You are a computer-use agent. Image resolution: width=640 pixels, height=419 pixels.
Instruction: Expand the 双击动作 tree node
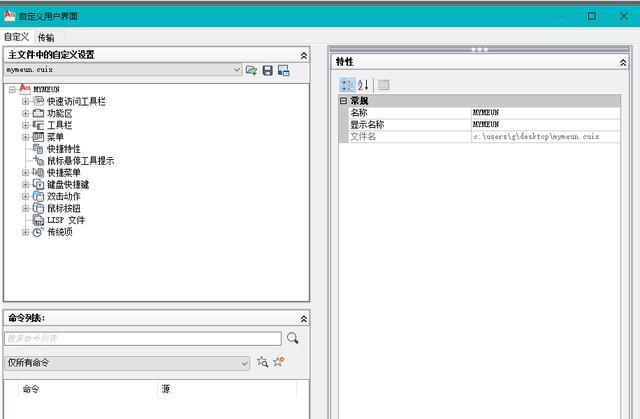coord(25,196)
